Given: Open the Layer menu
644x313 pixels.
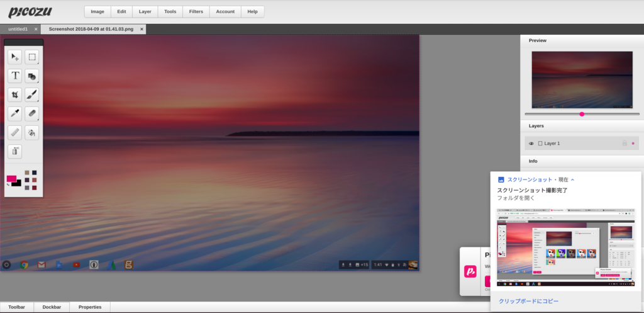Looking at the screenshot, I should pyautogui.click(x=145, y=11).
